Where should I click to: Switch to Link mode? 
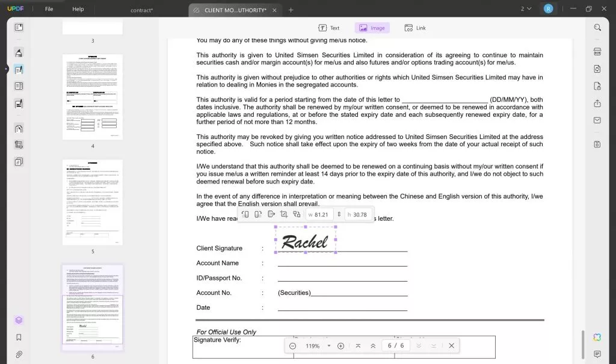point(415,28)
